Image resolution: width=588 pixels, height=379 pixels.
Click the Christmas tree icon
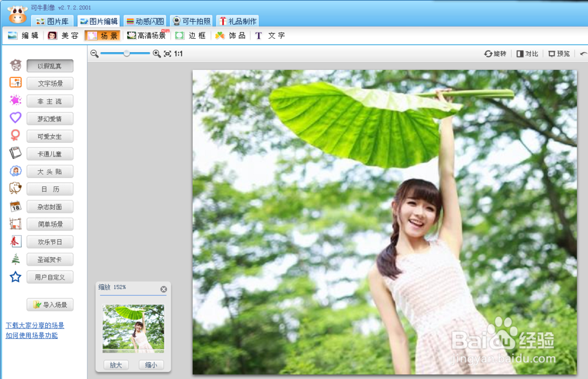[15, 259]
